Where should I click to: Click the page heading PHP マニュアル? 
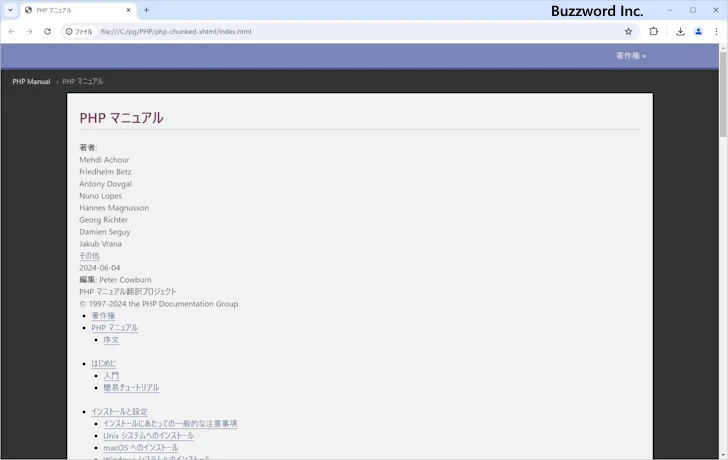(x=121, y=118)
